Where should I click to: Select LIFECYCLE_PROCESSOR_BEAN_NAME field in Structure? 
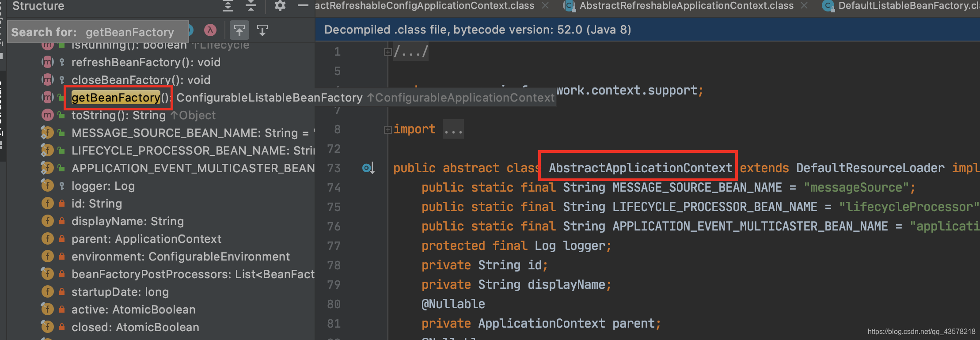pos(193,151)
